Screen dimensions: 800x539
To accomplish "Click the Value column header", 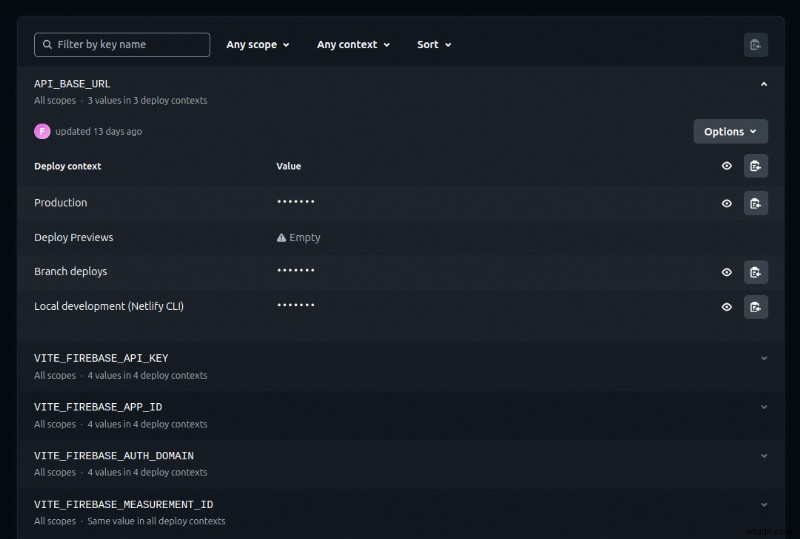I will point(288,166).
